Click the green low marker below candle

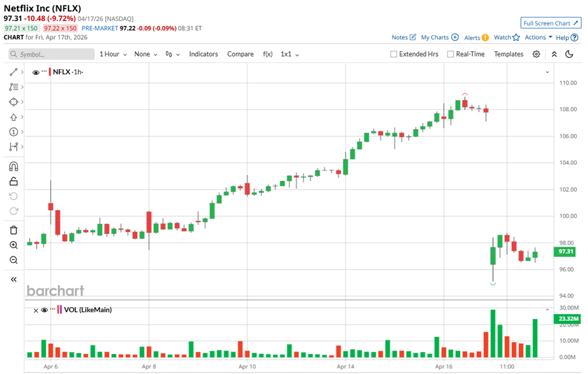pos(493,284)
